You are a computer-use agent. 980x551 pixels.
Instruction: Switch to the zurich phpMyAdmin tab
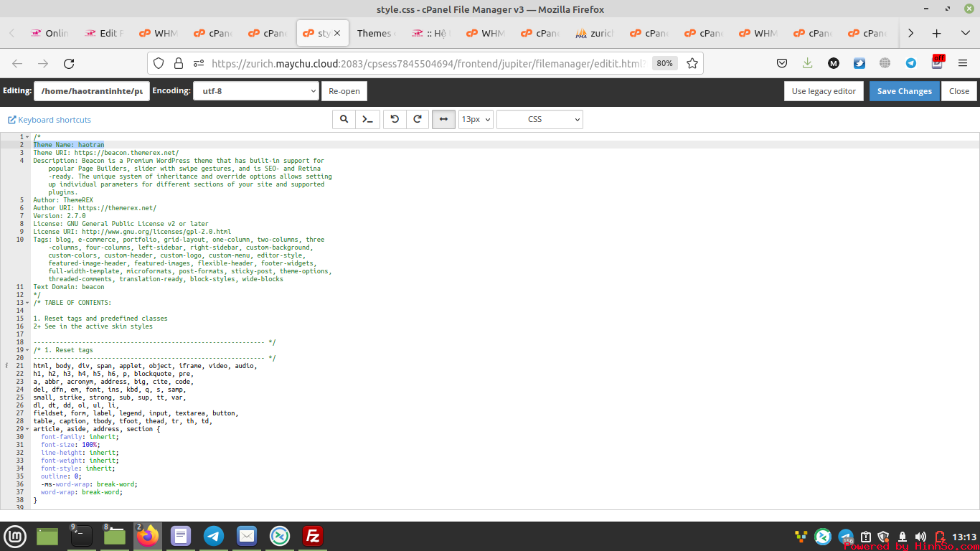click(x=595, y=33)
